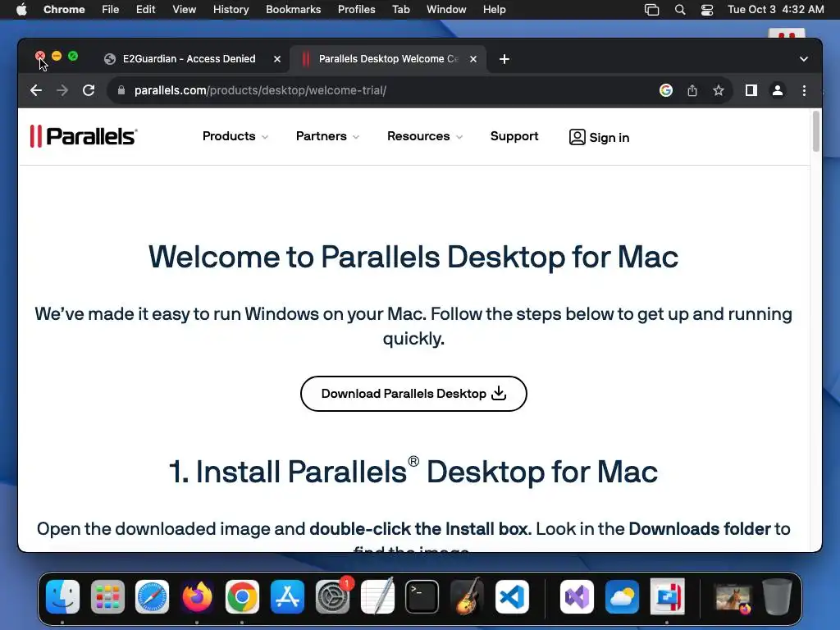
Task: Expand the tab search chevron
Action: [804, 59]
